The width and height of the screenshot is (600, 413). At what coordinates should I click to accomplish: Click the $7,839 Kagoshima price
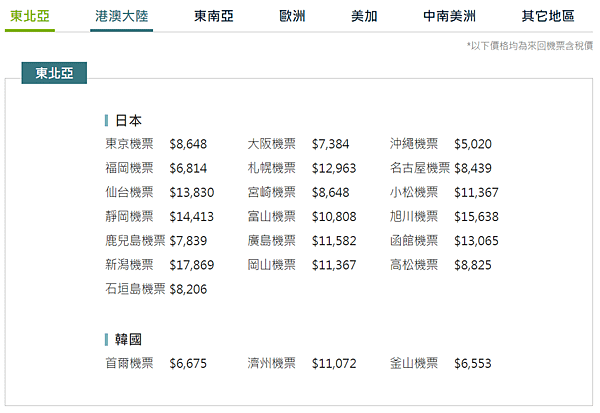click(188, 241)
